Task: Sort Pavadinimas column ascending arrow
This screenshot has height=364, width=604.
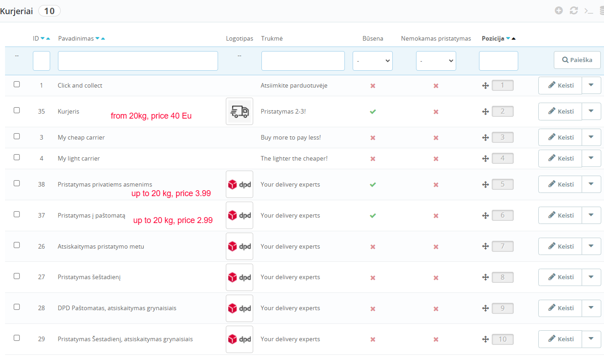Action: coord(103,39)
